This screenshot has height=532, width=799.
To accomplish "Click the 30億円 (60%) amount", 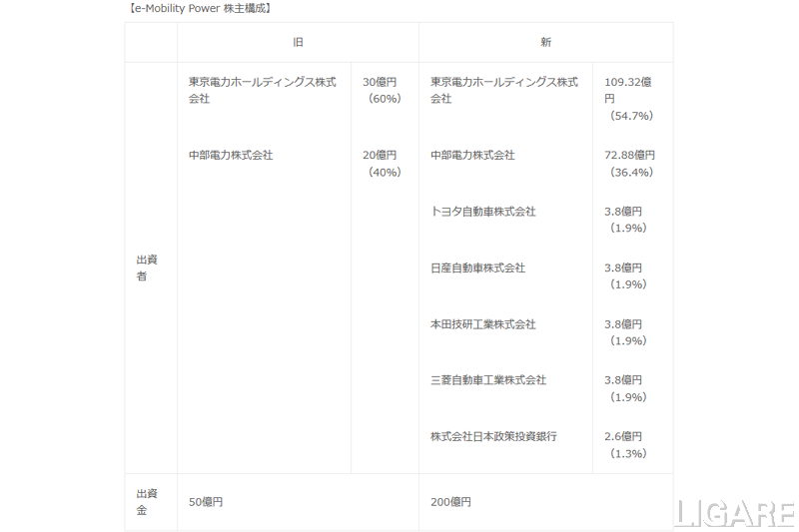I will click(x=381, y=90).
